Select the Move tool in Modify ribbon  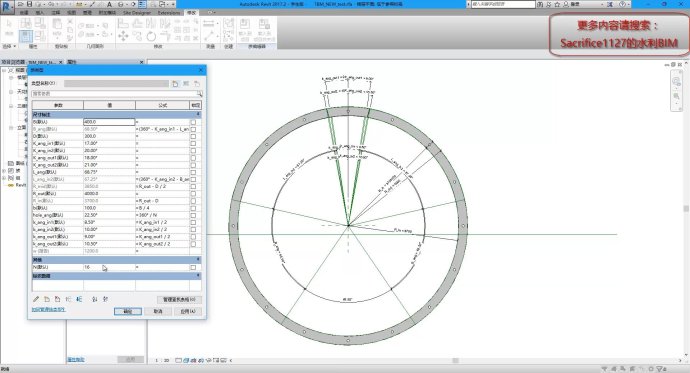123,36
